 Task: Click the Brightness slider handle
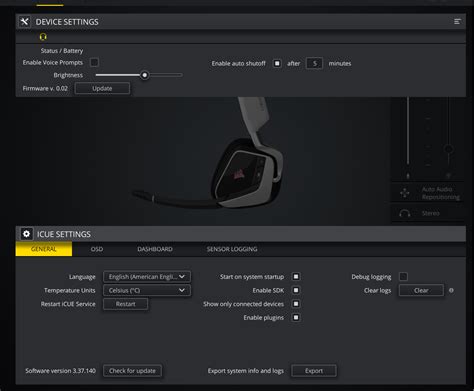pyautogui.click(x=144, y=75)
